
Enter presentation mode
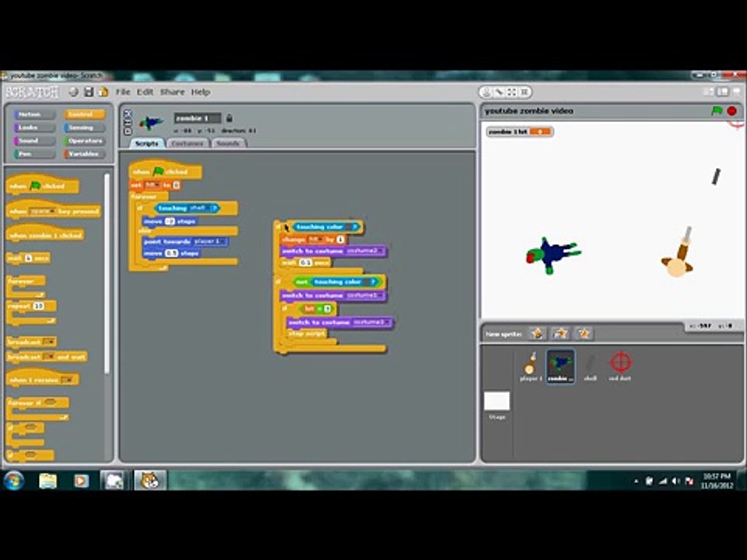click(736, 92)
